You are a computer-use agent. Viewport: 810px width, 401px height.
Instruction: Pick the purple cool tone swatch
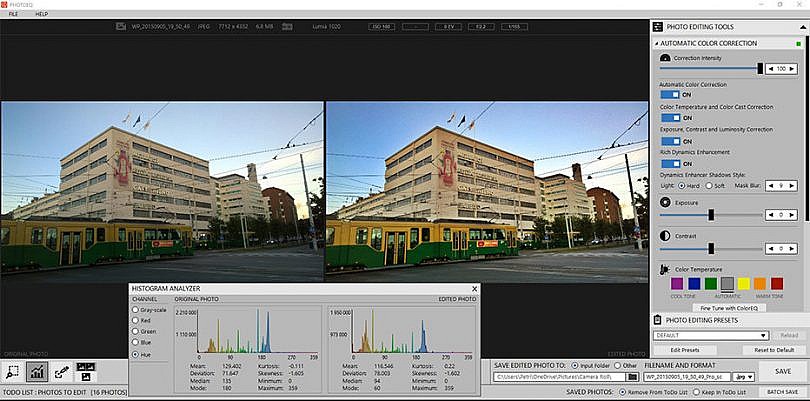[677, 284]
